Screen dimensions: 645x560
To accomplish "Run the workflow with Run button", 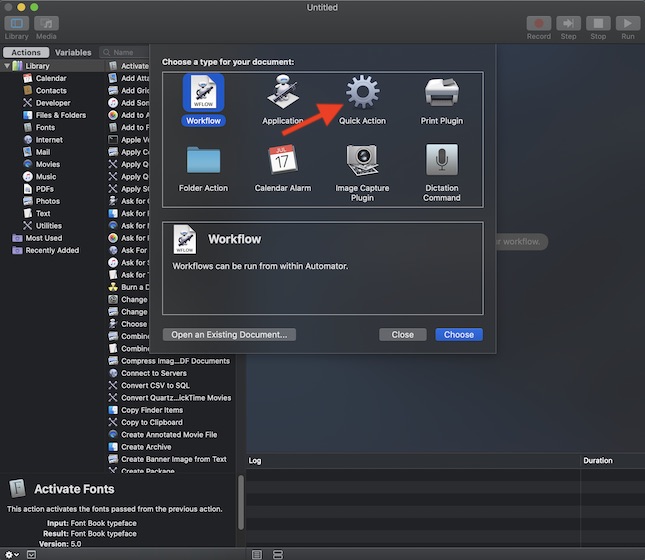I will click(628, 23).
